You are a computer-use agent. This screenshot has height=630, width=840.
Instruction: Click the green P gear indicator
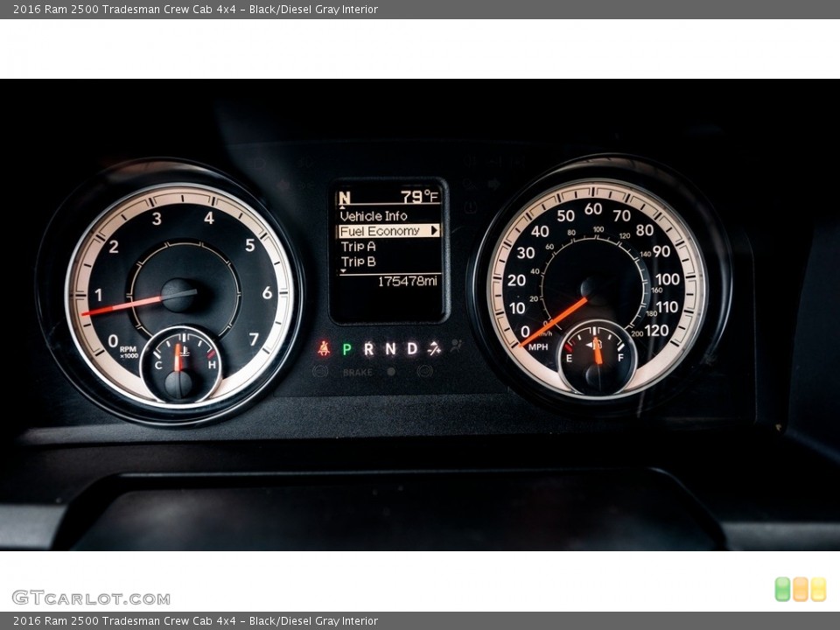point(346,349)
